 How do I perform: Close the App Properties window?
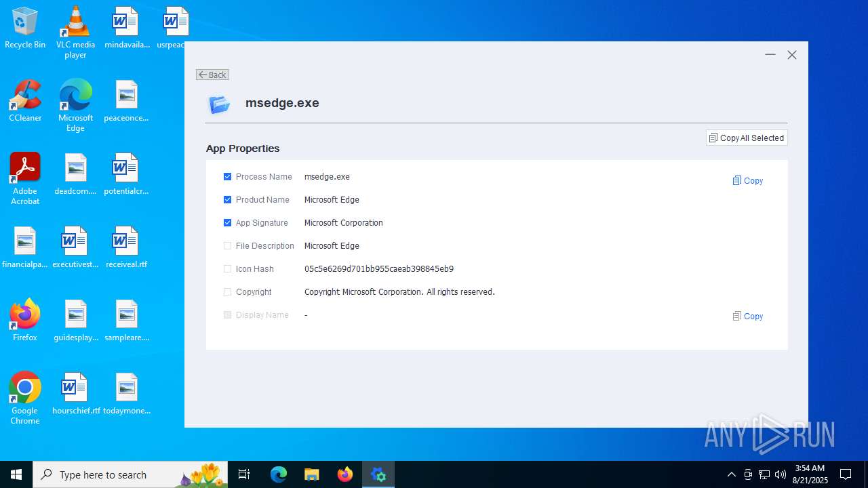pos(792,55)
